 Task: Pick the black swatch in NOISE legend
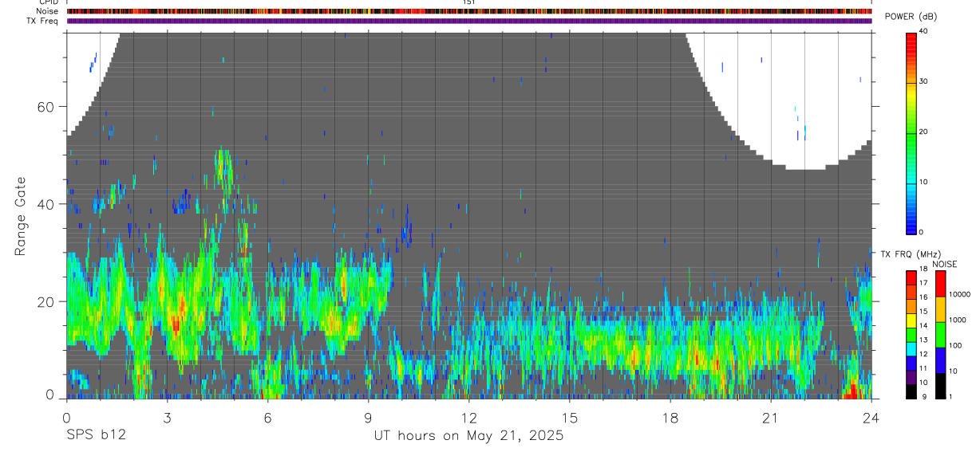(940, 386)
